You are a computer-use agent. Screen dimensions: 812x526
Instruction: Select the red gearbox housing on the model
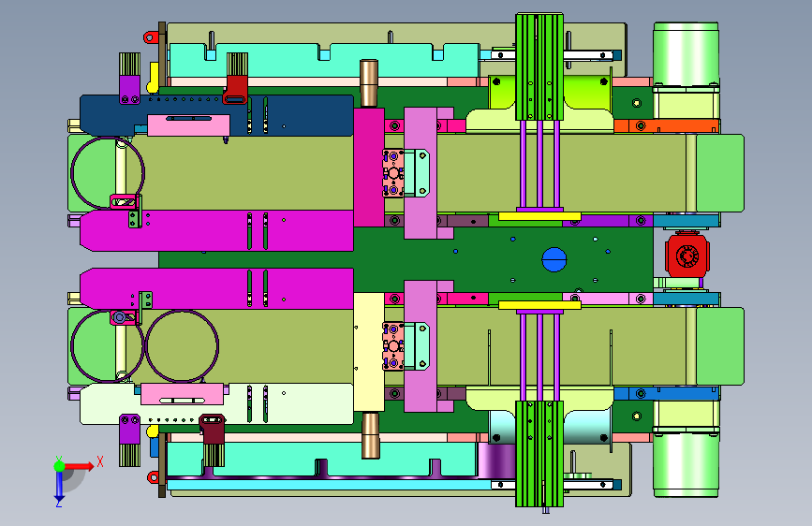click(x=687, y=256)
